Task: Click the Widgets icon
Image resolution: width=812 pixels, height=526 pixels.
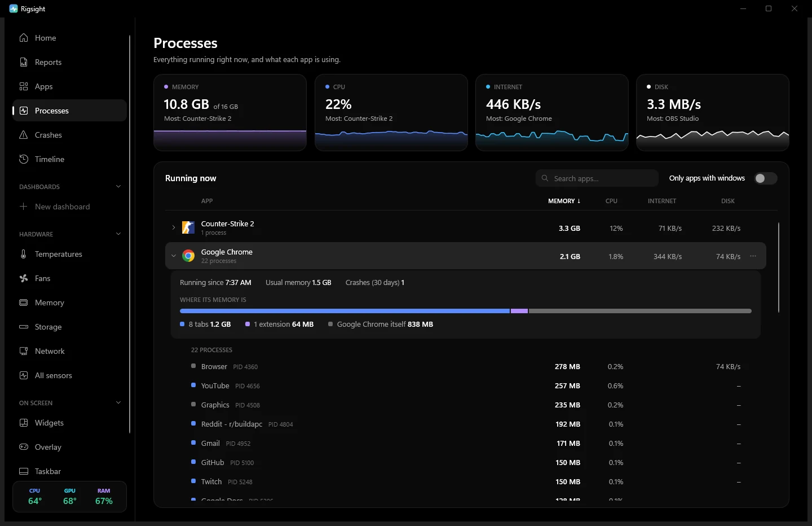Action: (x=24, y=423)
